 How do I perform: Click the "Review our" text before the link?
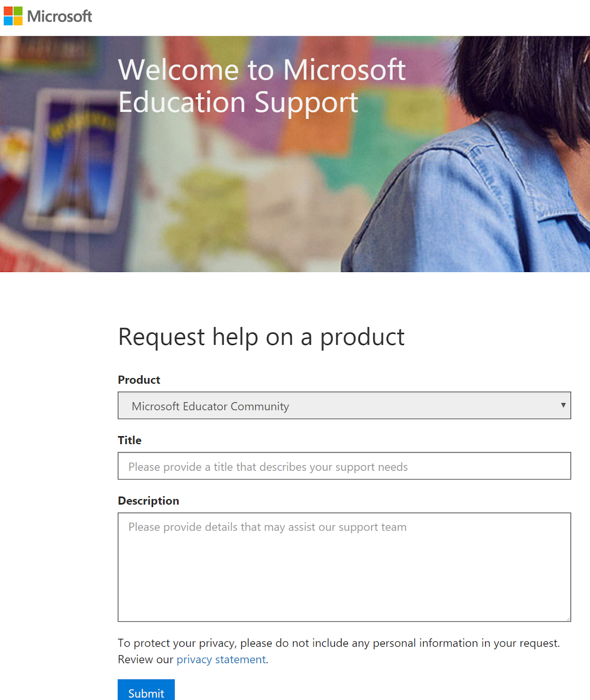coord(146,659)
